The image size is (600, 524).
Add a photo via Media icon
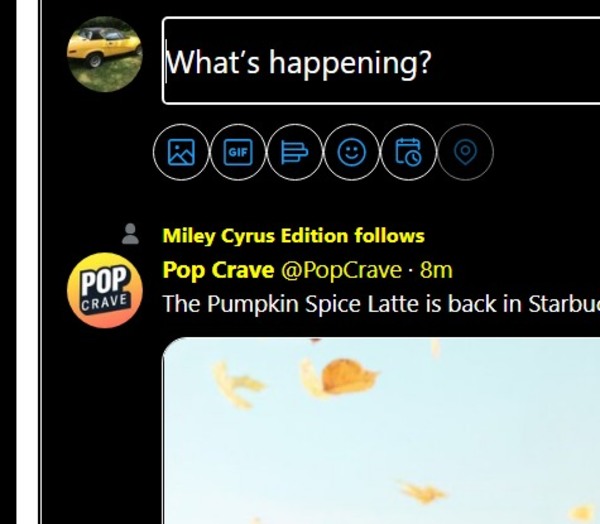(x=181, y=152)
